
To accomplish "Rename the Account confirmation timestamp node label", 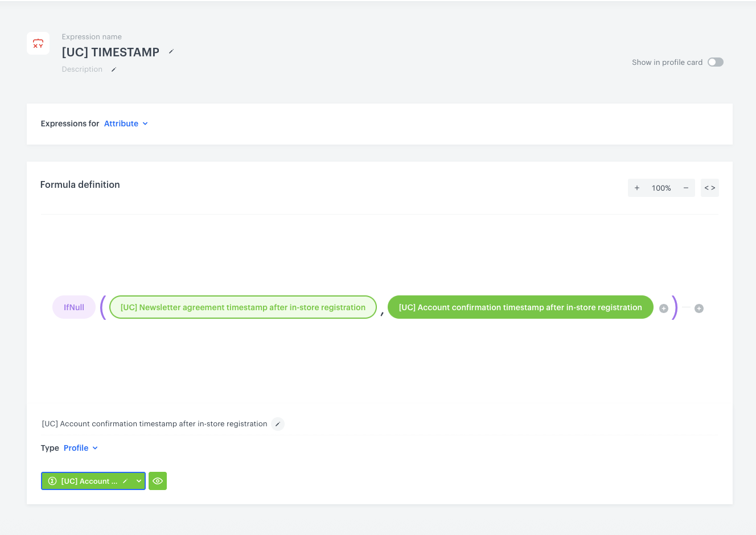I will point(278,424).
